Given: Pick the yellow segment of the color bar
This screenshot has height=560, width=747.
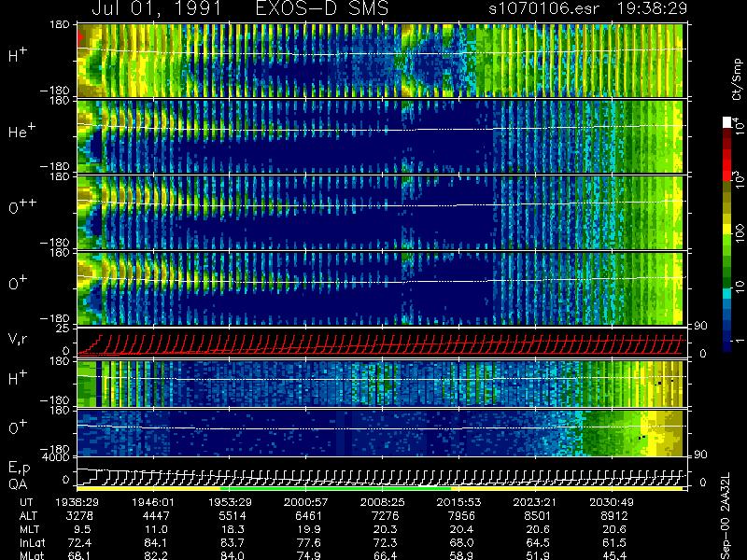Looking at the screenshot, I should (x=727, y=229).
